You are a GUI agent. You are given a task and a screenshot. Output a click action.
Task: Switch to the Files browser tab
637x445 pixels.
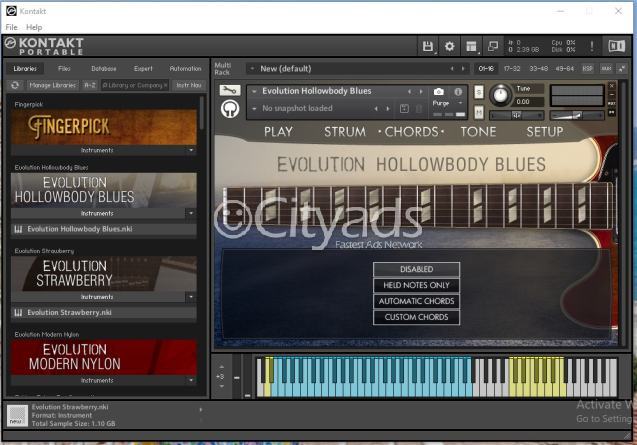coord(64,69)
